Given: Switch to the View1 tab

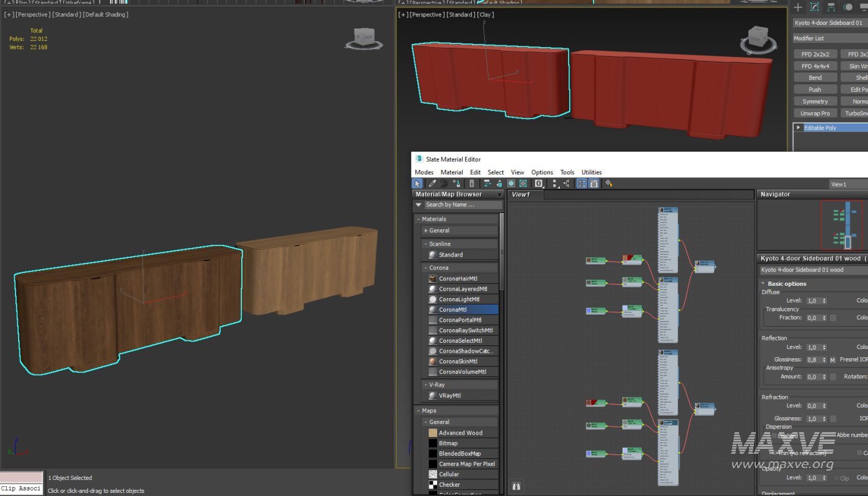Looking at the screenshot, I should [521, 195].
